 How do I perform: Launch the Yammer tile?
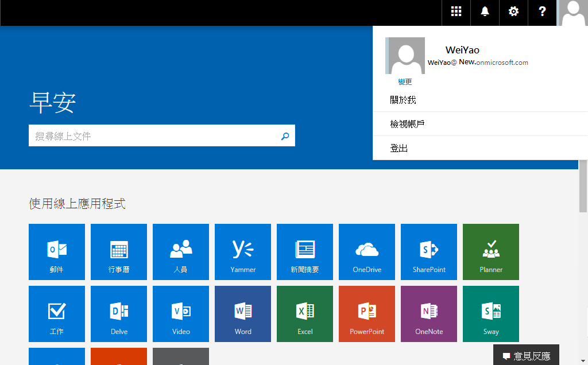click(243, 252)
